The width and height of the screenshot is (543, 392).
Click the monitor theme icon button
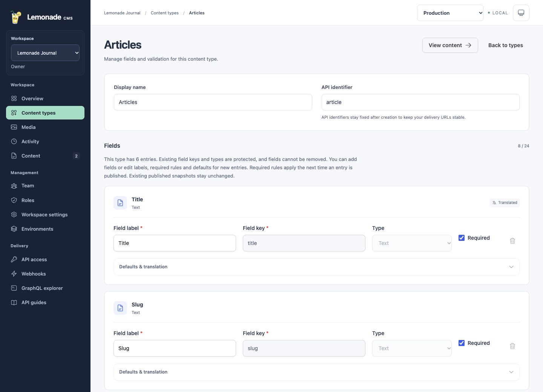click(521, 13)
